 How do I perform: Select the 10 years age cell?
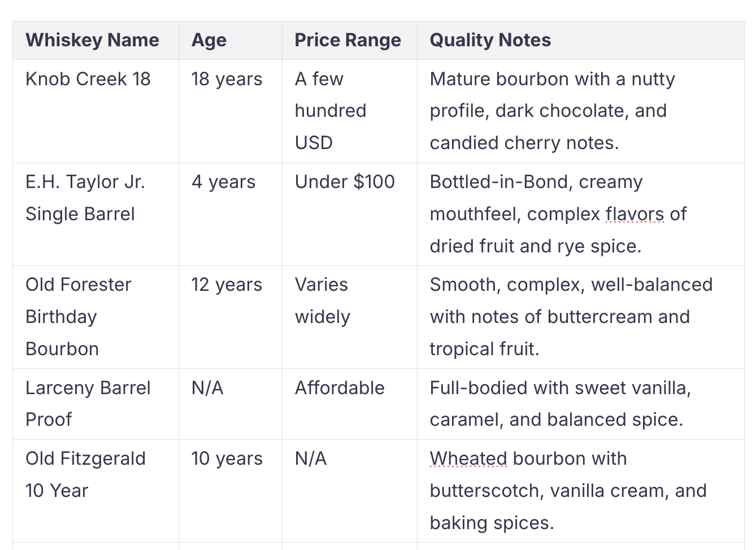pos(227,459)
